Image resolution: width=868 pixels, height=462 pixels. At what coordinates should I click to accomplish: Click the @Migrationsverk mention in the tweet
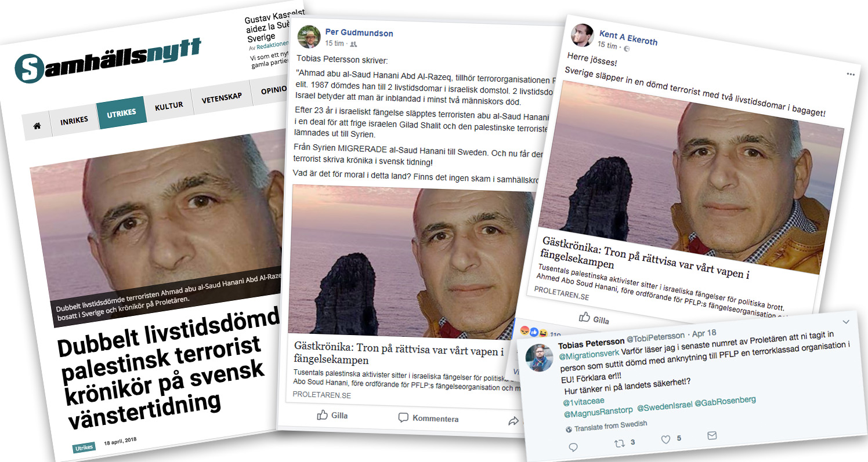(x=589, y=353)
